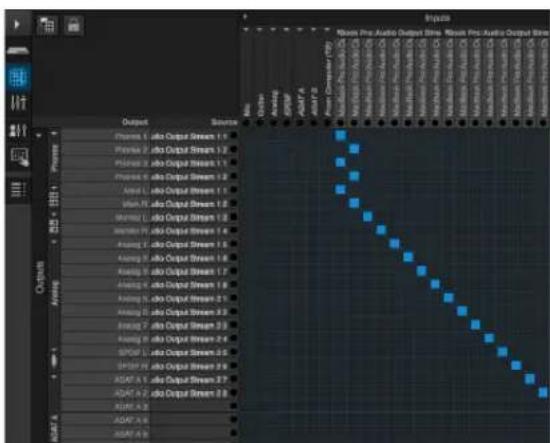Click the Analog 4 row source Output Stream 1:8

(190, 285)
